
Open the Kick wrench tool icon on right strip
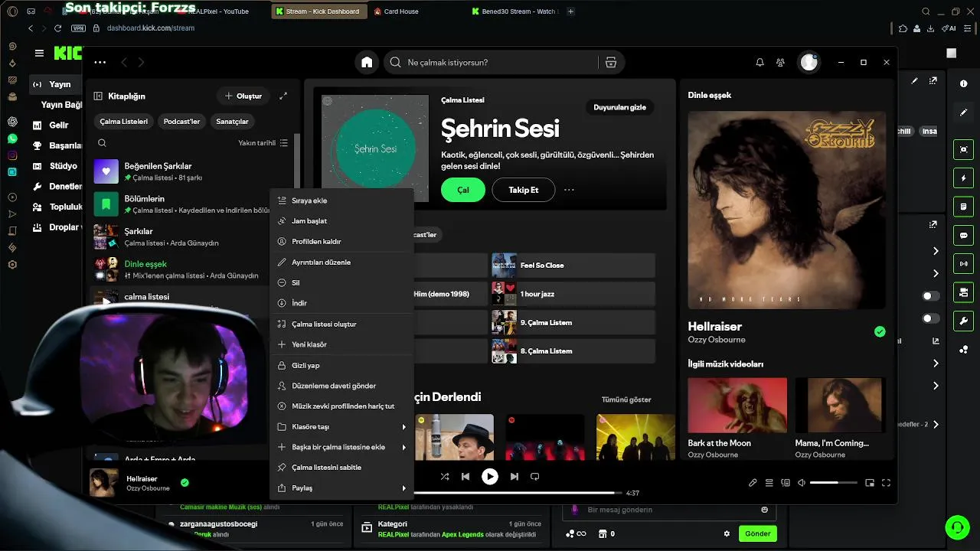963,321
